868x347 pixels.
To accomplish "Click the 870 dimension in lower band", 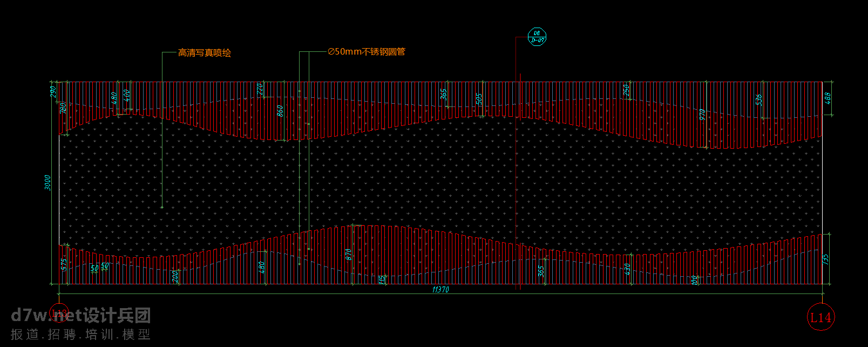I will click(x=349, y=255).
